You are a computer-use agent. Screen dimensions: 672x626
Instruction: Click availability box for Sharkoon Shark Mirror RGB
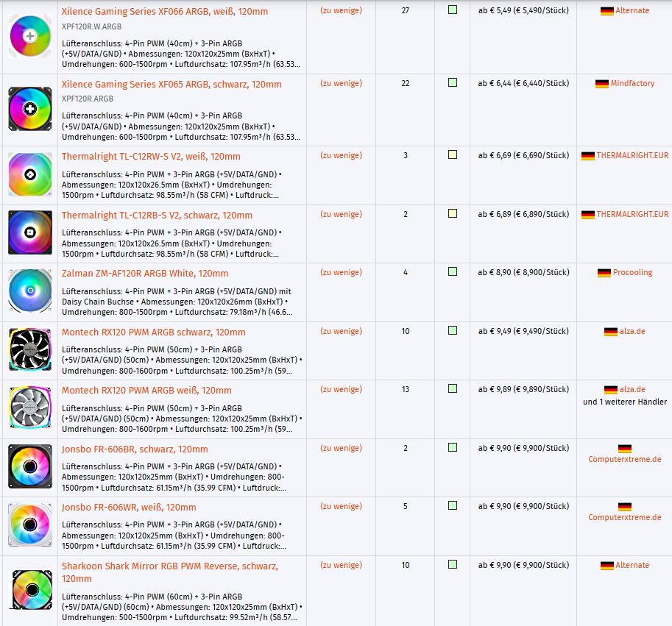click(453, 564)
